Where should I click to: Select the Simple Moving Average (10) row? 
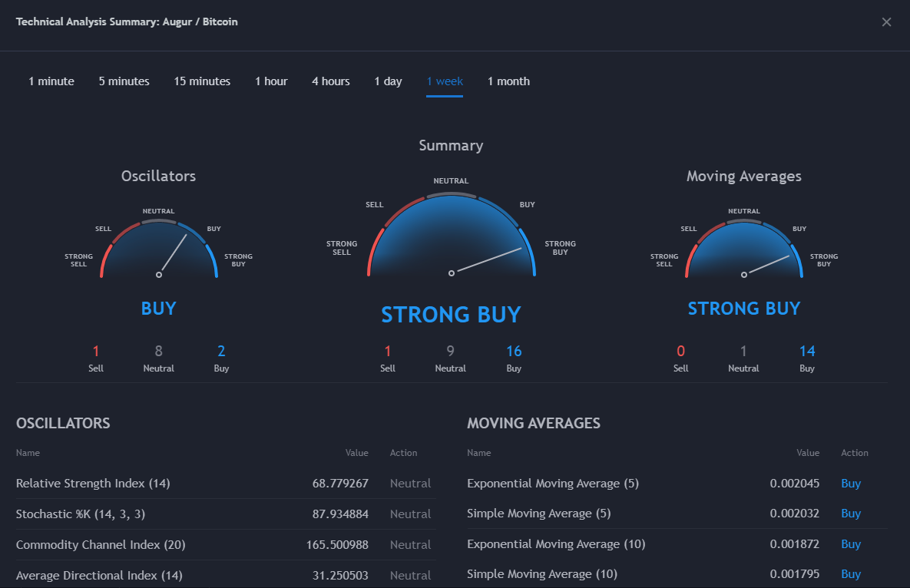pos(677,574)
